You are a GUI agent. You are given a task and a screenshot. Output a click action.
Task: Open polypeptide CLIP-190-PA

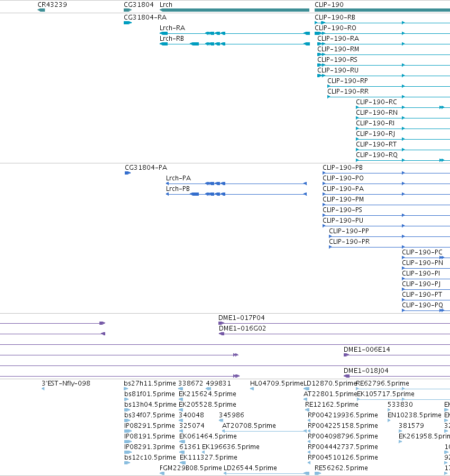343,189
